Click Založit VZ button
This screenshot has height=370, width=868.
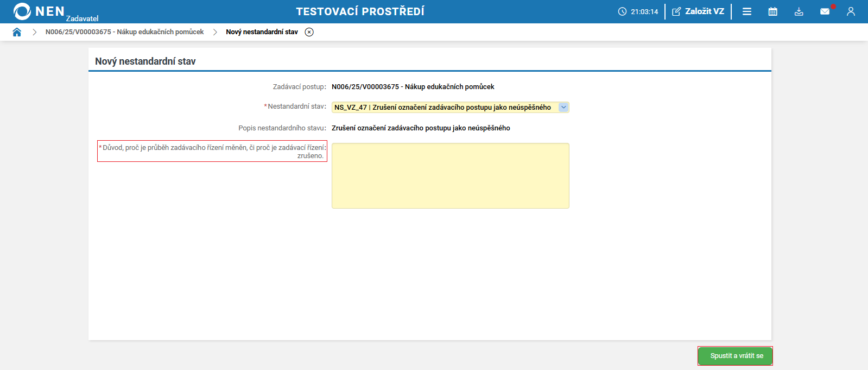tap(698, 11)
